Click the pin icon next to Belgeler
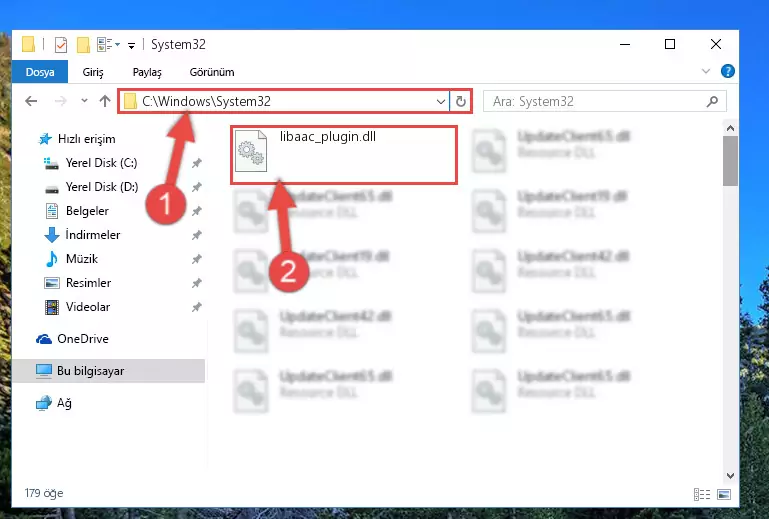 [x=197, y=211]
